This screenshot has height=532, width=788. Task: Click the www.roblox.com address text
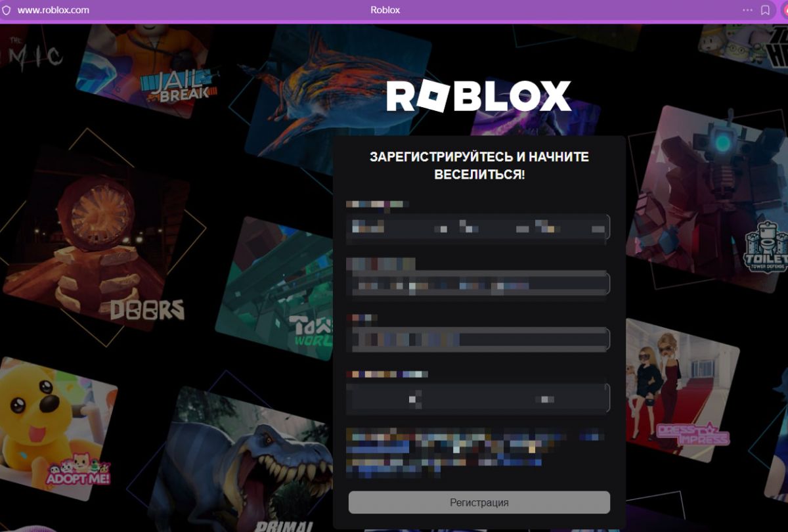tap(53, 10)
